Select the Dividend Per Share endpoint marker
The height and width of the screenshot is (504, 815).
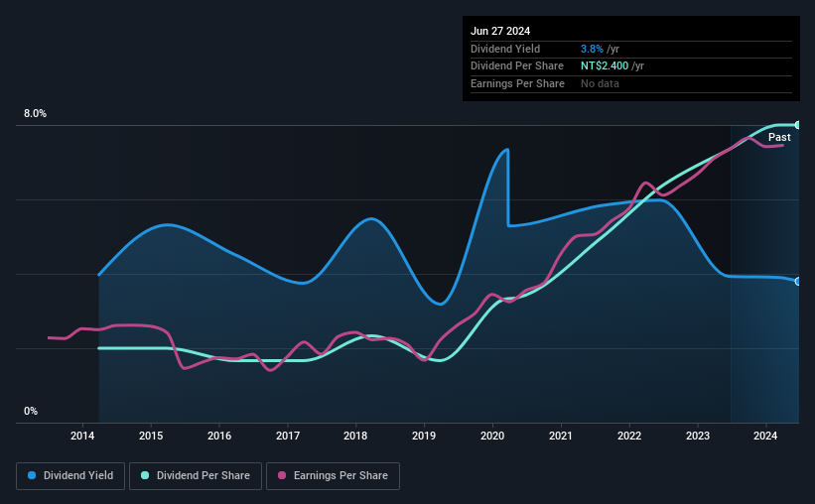[x=798, y=125]
